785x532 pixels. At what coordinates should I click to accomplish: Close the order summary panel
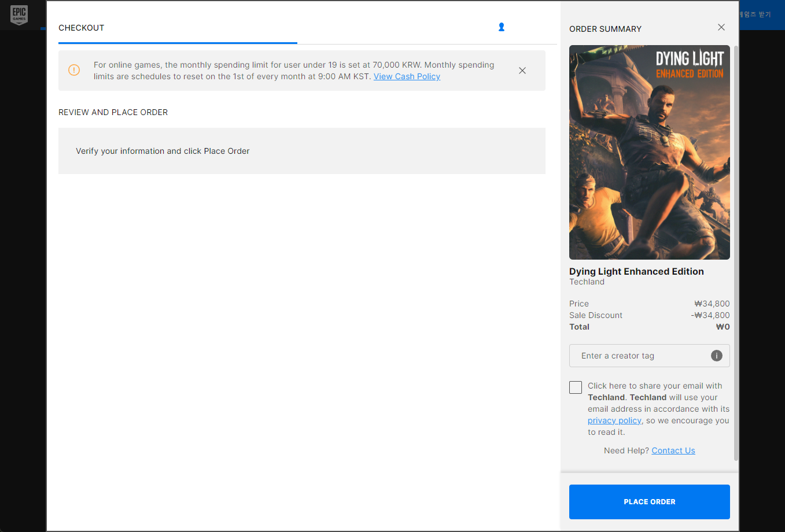(721, 27)
